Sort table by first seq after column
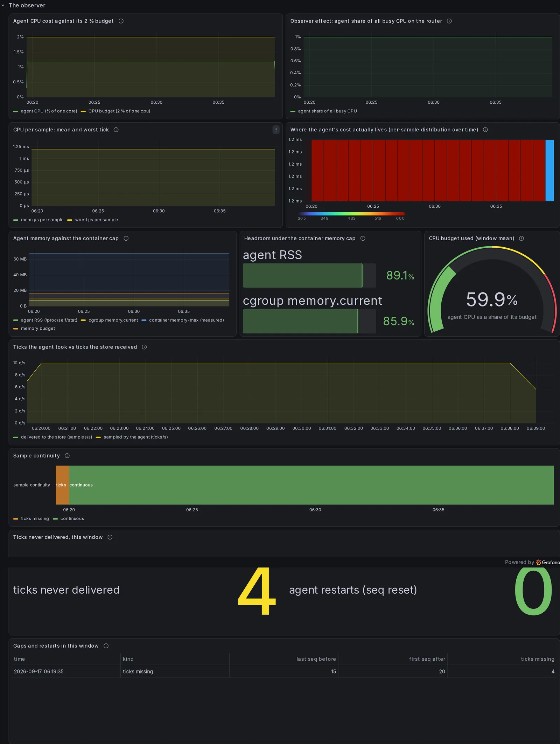 (427, 659)
